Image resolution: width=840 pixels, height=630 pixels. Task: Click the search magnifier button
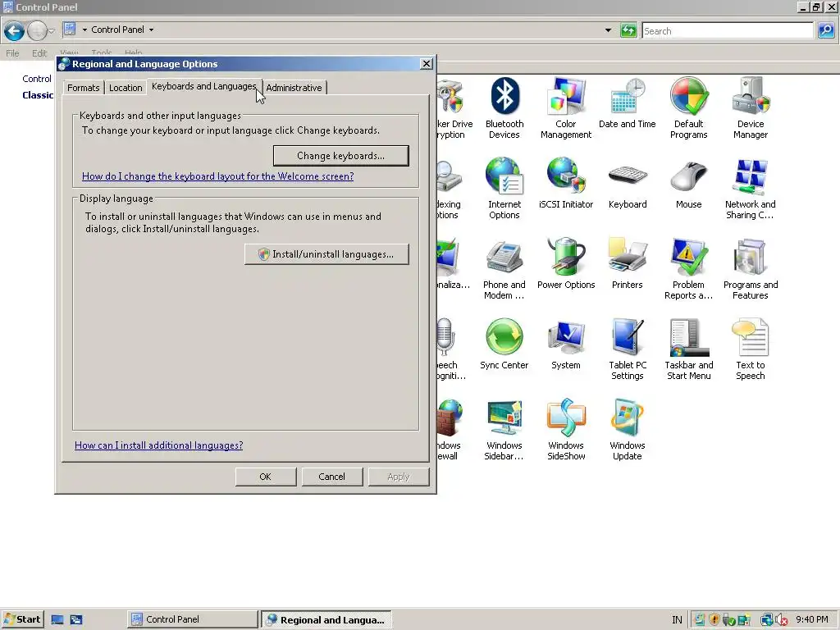[x=826, y=30]
